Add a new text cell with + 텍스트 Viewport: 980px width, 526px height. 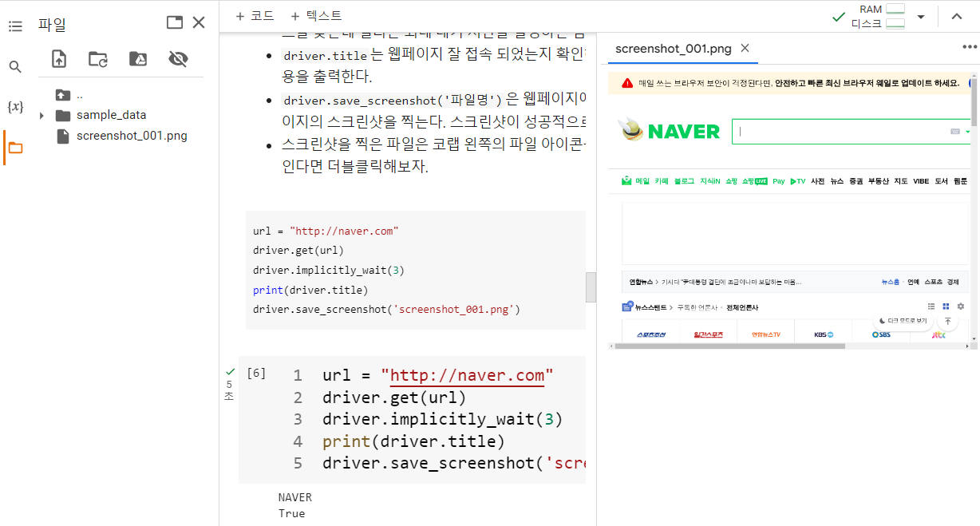pos(316,16)
